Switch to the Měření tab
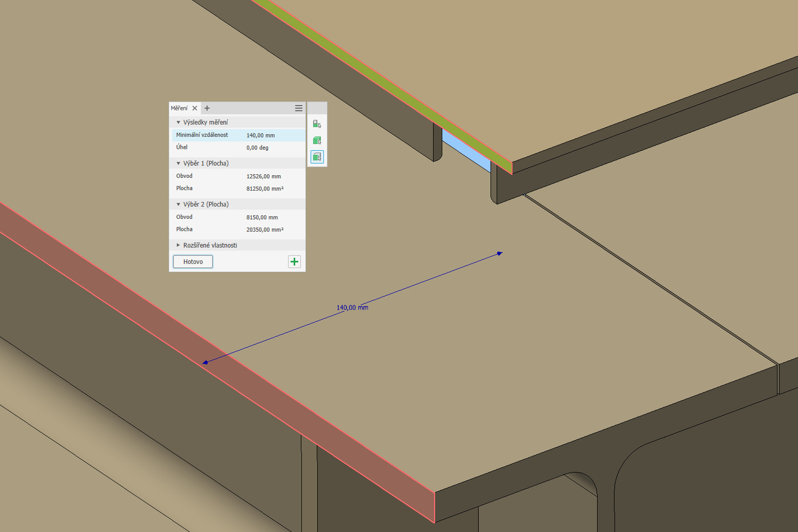This screenshot has width=798, height=532. click(x=179, y=108)
